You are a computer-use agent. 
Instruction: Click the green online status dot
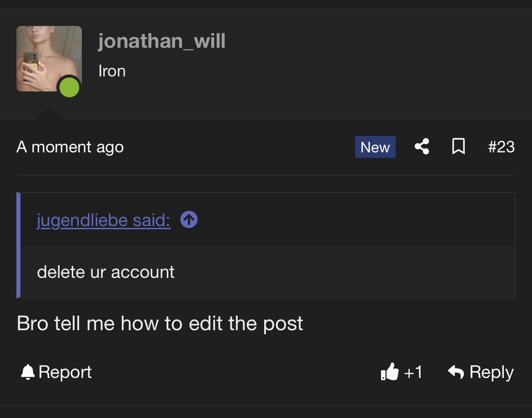(69, 87)
